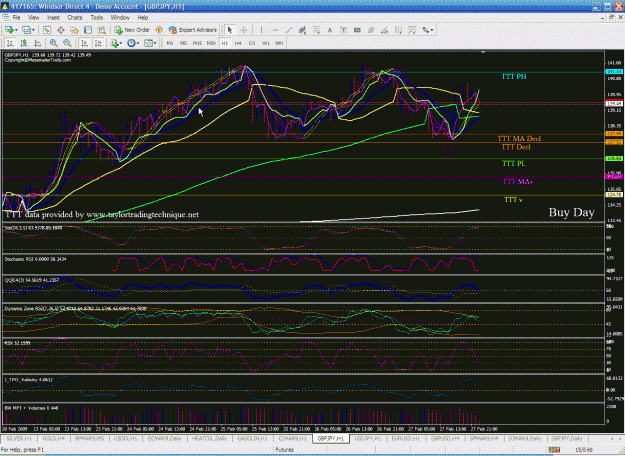Image resolution: width=625 pixels, height=456 pixels.
Task: Launch the MetaEditor icon
Action: coord(159,30)
